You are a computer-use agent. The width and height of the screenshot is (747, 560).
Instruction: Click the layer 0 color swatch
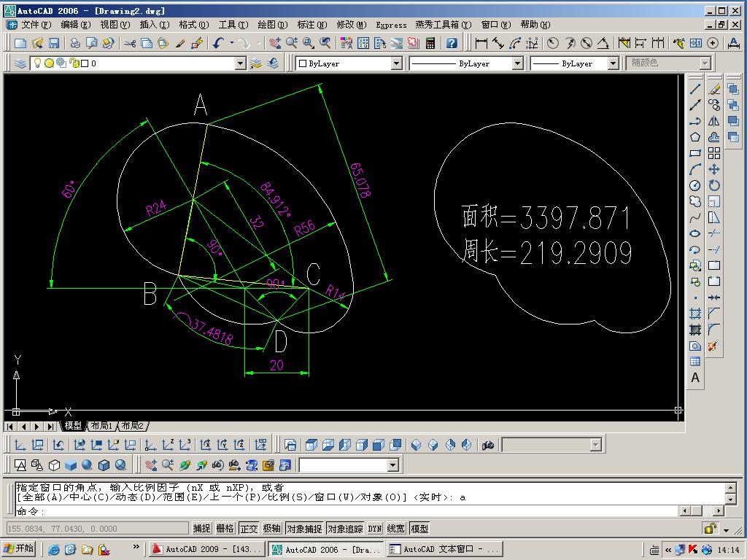tap(85, 63)
